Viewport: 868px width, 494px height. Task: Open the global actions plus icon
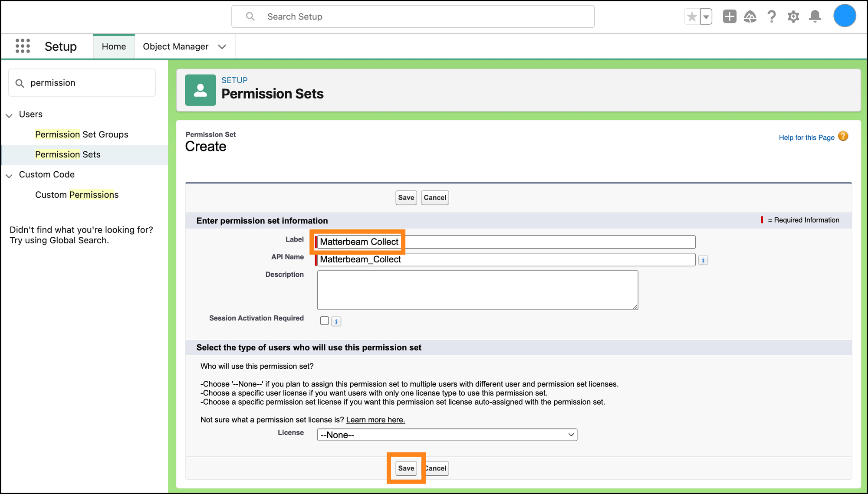coord(730,17)
